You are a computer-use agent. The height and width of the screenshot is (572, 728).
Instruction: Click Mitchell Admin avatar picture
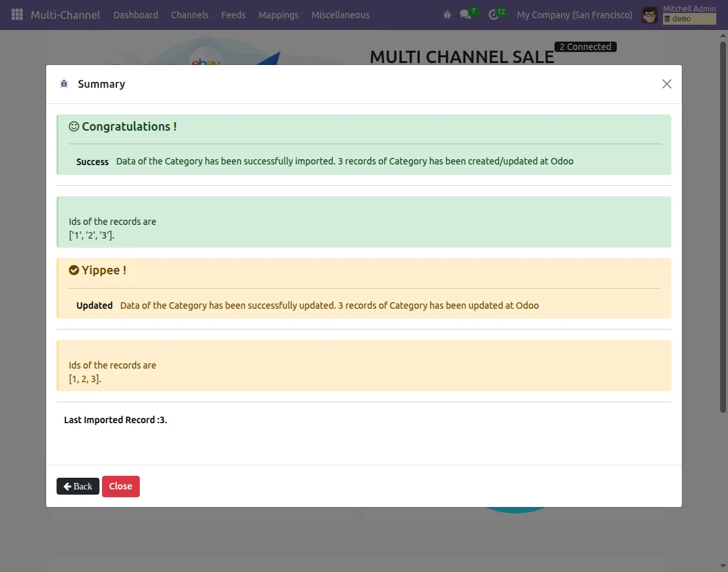(x=649, y=15)
